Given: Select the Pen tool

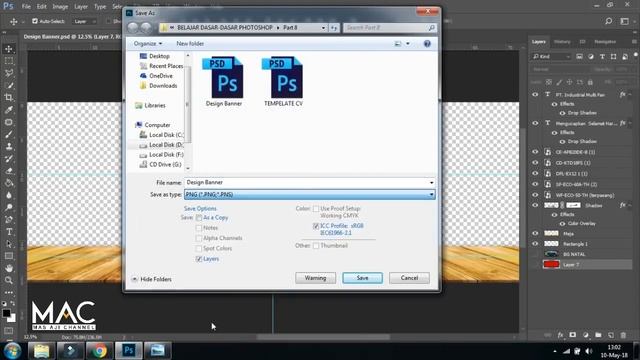Looking at the screenshot, I should (9, 220).
